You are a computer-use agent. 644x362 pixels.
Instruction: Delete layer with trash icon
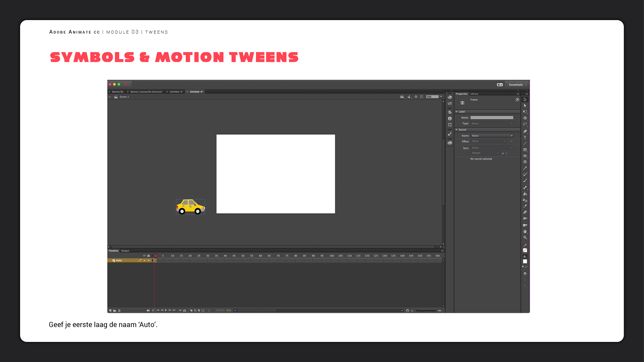[x=119, y=311]
